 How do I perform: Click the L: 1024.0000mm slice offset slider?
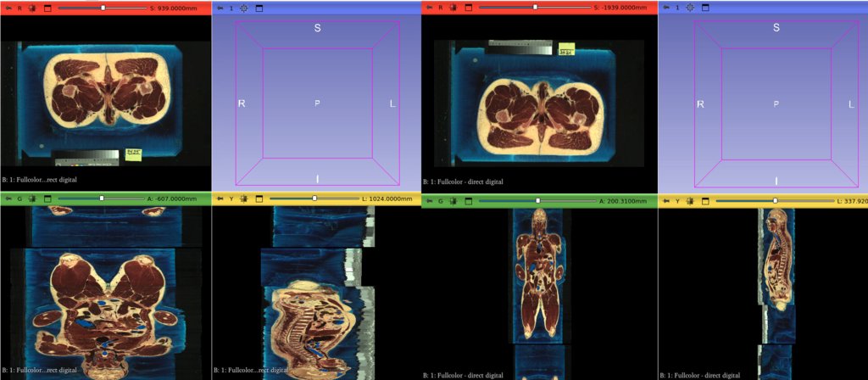coord(314,198)
